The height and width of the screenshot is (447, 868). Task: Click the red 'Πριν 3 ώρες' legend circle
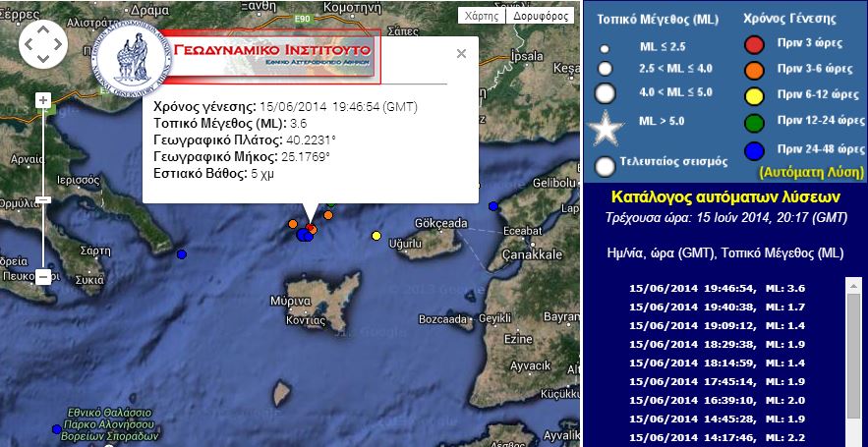tap(755, 45)
